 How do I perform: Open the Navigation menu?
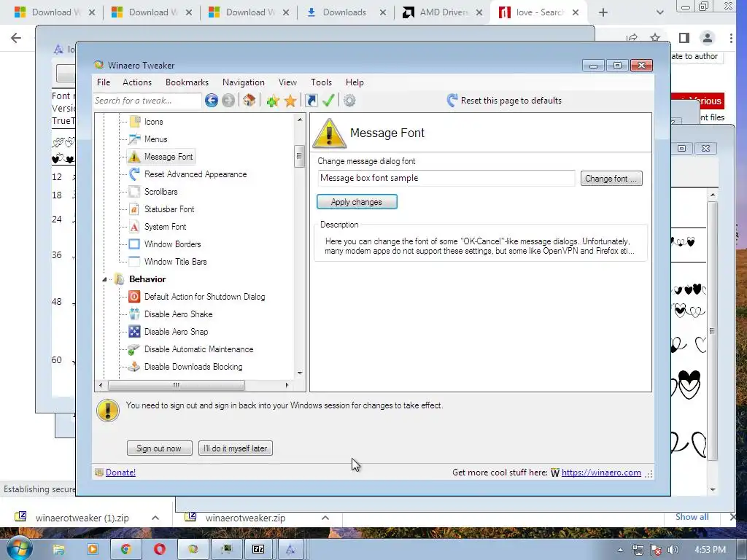[244, 82]
